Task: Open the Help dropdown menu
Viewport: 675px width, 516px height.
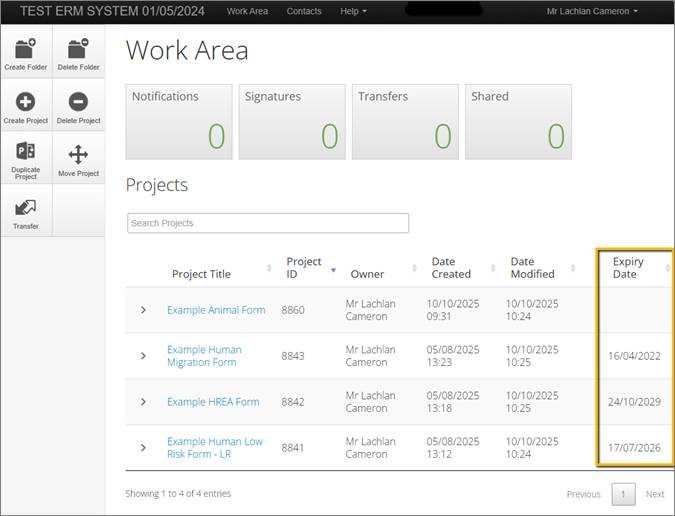Action: click(x=353, y=11)
